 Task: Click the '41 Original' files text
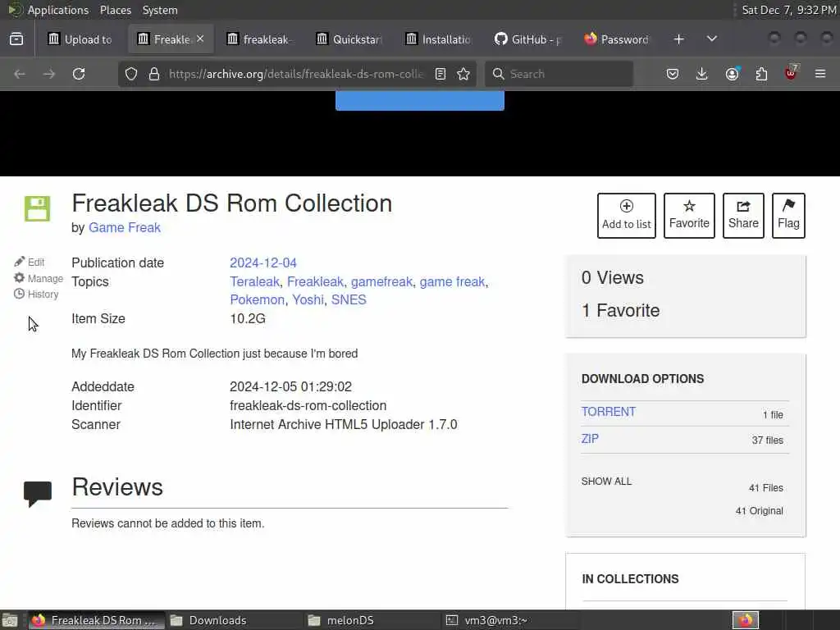[x=759, y=511]
